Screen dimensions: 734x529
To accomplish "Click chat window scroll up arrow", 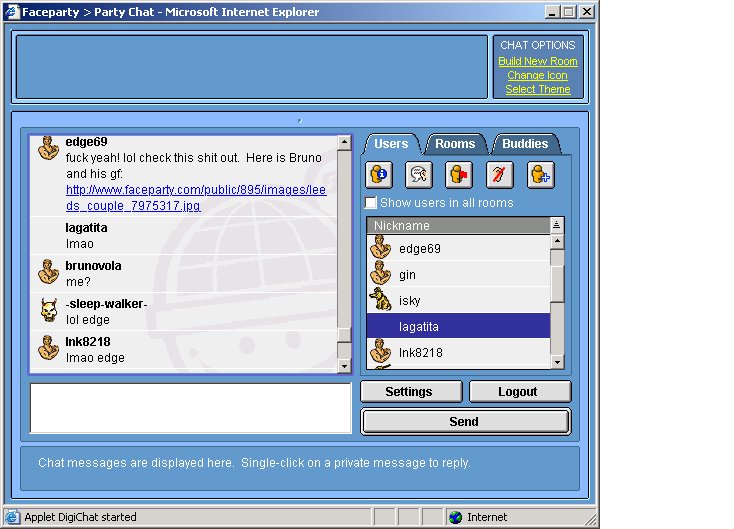I will pyautogui.click(x=345, y=142).
